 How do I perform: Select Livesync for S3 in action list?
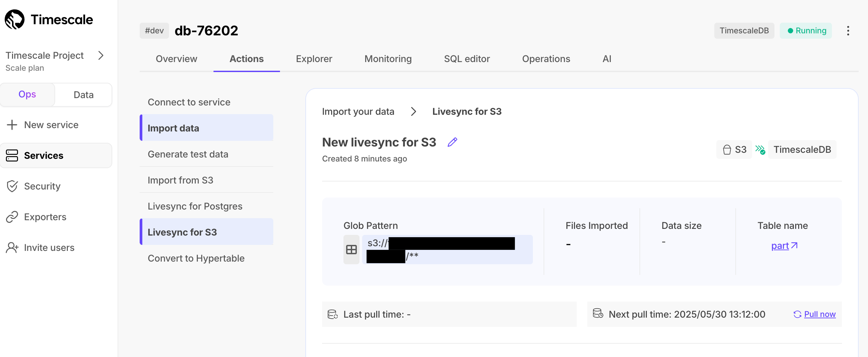[x=206, y=232]
